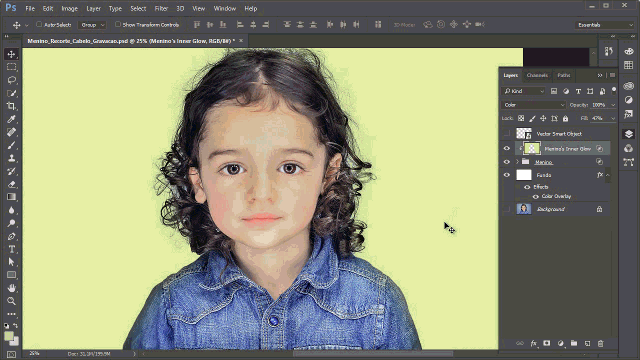The image size is (640, 360).
Task: Select the Gradient tool
Action: 11,197
